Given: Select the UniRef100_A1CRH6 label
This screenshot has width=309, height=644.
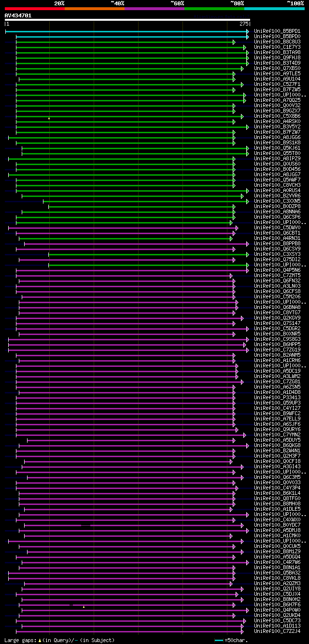Looking at the screenshot, I should click(277, 361).
